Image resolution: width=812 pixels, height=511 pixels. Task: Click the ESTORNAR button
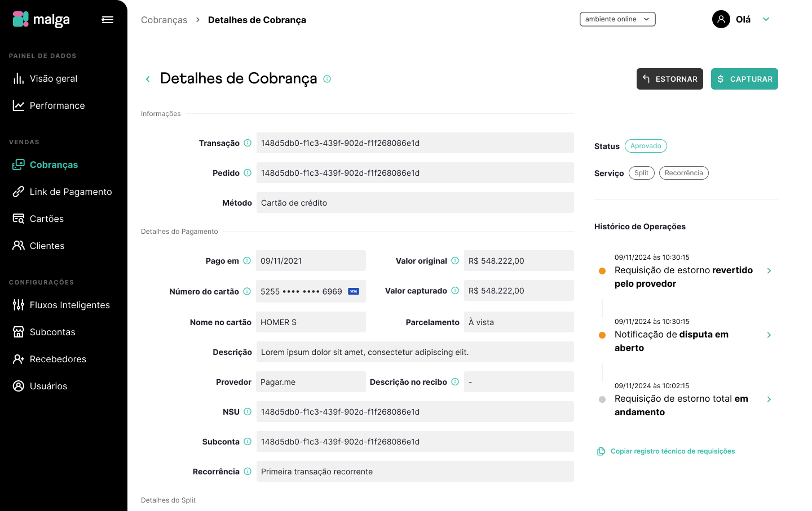(670, 79)
